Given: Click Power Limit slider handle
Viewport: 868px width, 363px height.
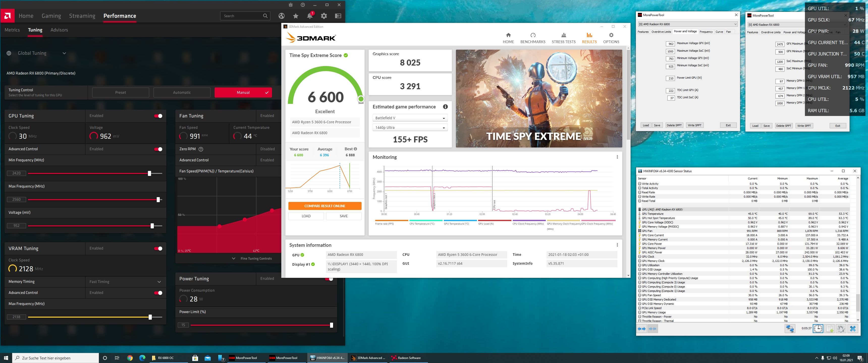Looking at the screenshot, I should pos(331,325).
